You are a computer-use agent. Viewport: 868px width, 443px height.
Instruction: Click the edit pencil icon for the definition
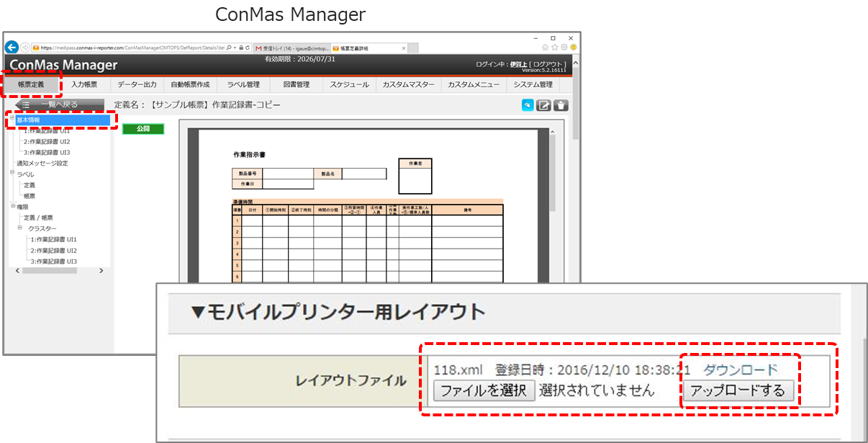(545, 105)
